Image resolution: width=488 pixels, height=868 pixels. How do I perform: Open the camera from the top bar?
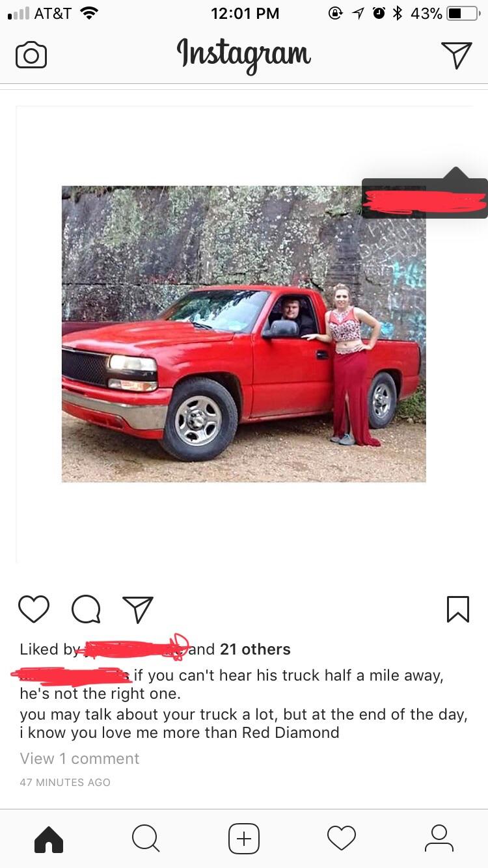(x=31, y=55)
